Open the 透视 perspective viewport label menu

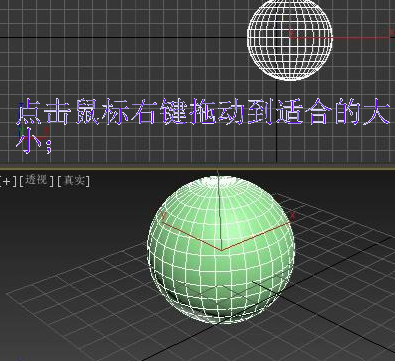tap(36, 181)
